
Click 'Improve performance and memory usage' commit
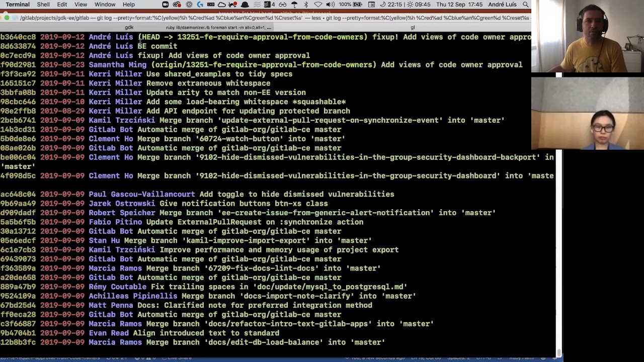coord(279,250)
